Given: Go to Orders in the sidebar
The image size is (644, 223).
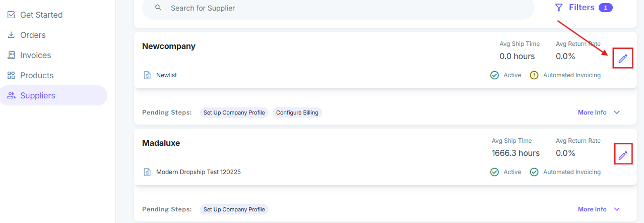Looking at the screenshot, I should click(x=33, y=35).
